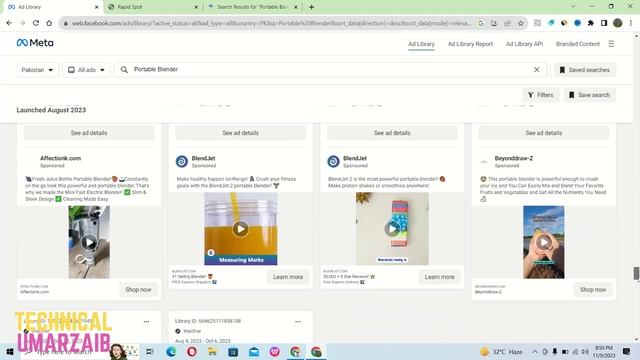Open Microsoft Edge from taskbar

pos(171,351)
